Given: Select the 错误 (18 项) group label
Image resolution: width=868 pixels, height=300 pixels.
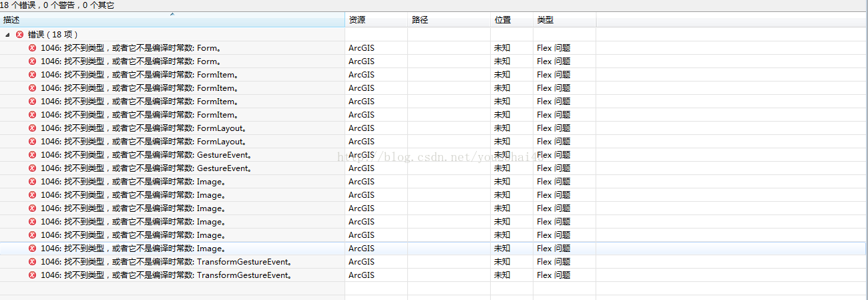Looking at the screenshot, I should click(53, 34).
